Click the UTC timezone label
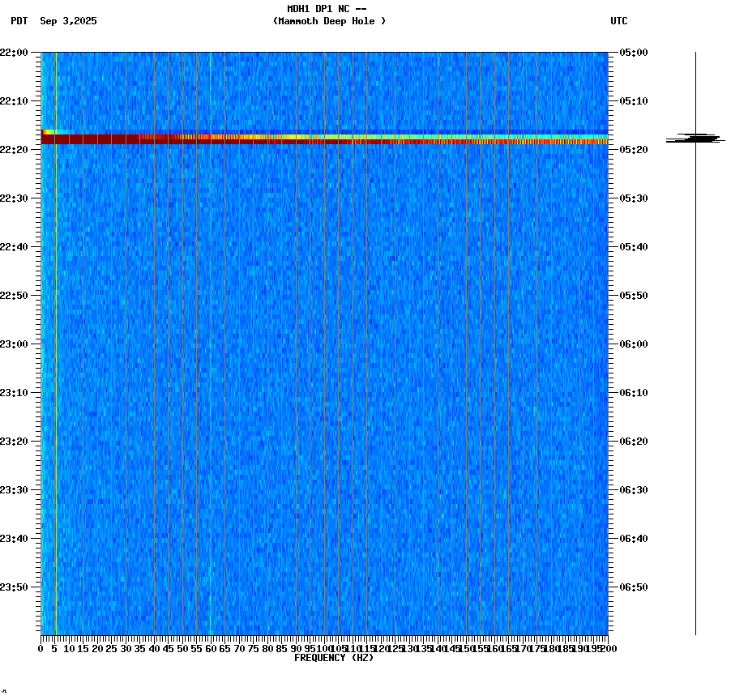This screenshot has height=700, width=731. tap(620, 22)
